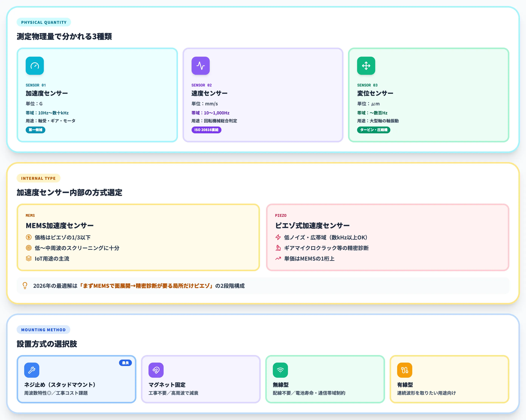
Task: Click the lightbulb icon next to 2026年の最適解
Action: point(25,286)
